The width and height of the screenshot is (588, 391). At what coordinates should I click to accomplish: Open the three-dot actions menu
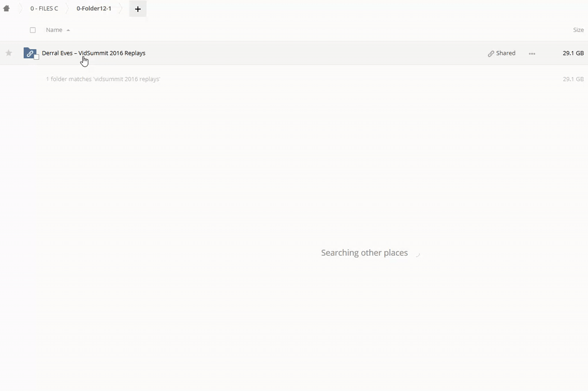point(532,53)
